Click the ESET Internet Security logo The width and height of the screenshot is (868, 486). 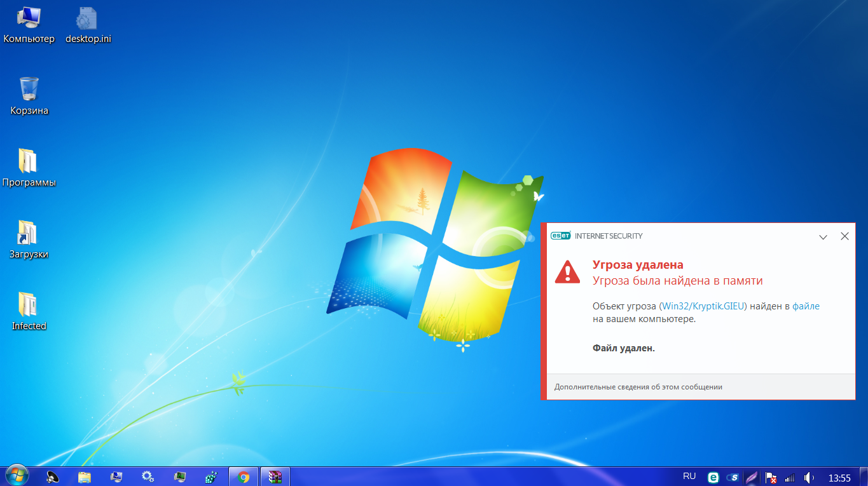[x=596, y=236]
